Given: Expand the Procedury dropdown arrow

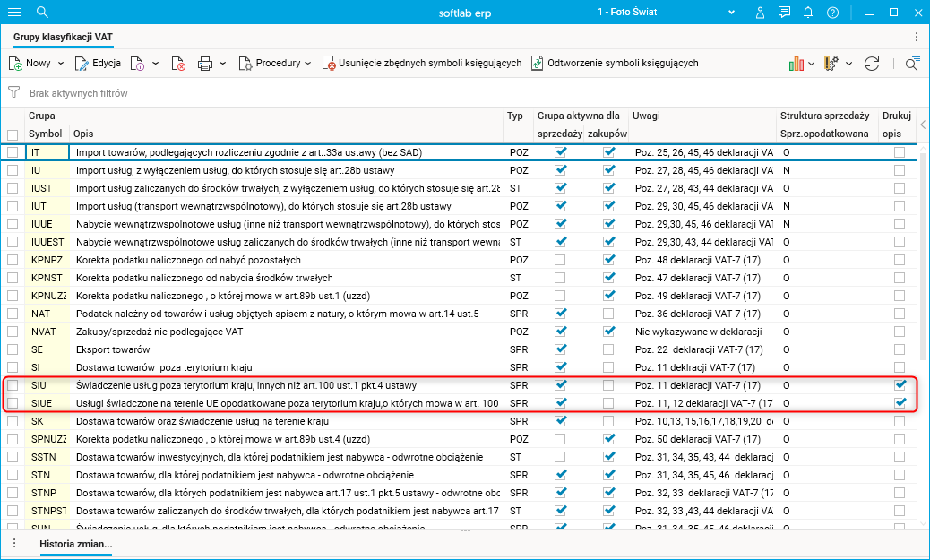Looking at the screenshot, I should click(x=308, y=64).
